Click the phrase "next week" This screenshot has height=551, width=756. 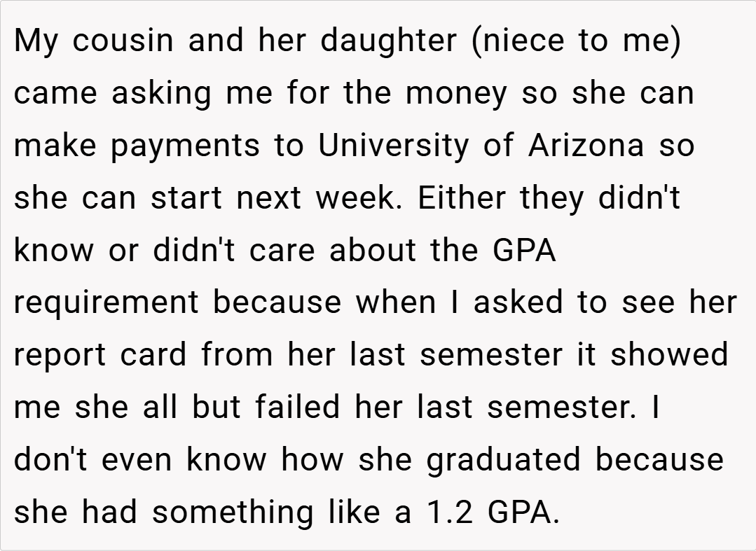click(x=319, y=198)
